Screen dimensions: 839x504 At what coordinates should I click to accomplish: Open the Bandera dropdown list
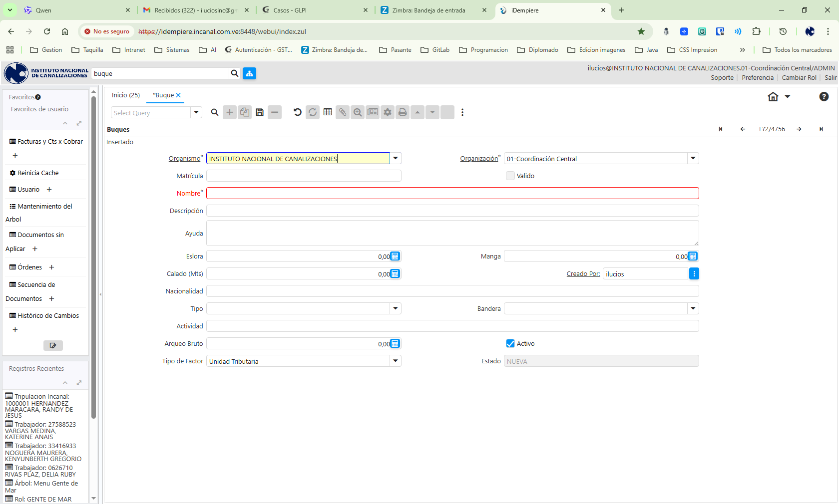click(x=693, y=308)
